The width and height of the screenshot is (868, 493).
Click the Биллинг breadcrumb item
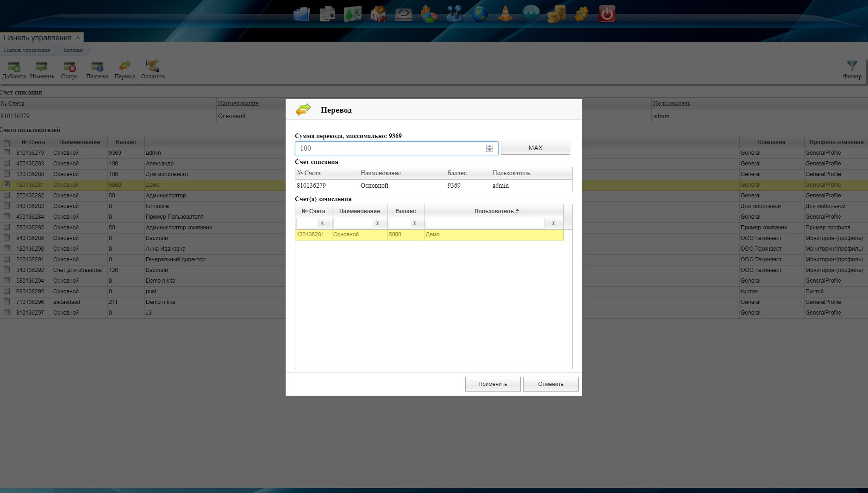[x=73, y=50]
